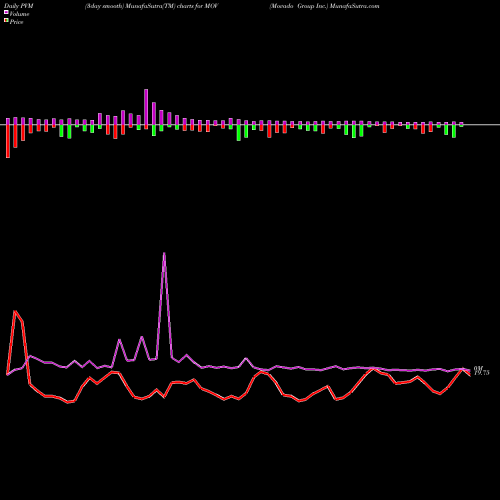
Task: Select the 'Volume' legend label
Action: pyautogui.click(x=19, y=14)
